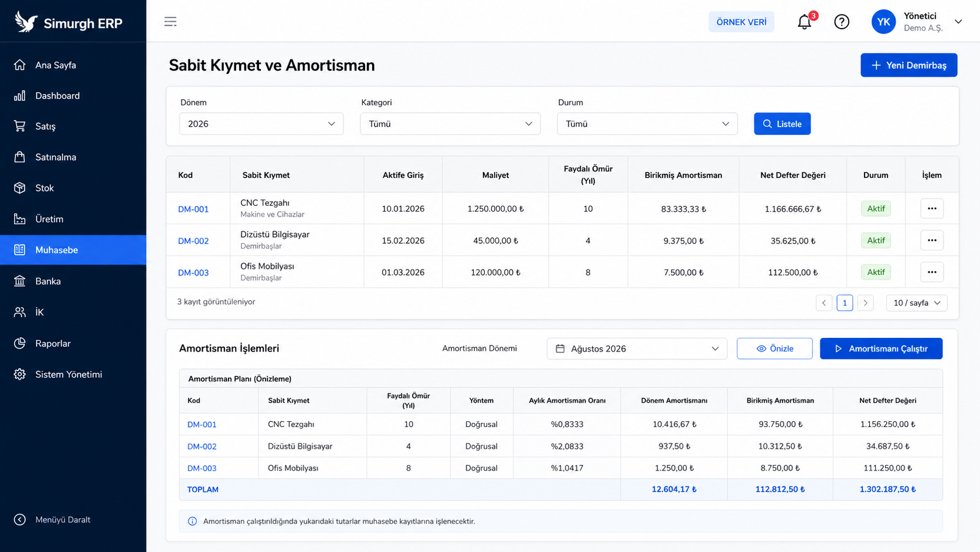Open the three-dot actions for DM-001
Viewport: 980px width, 552px height.
[932, 208]
